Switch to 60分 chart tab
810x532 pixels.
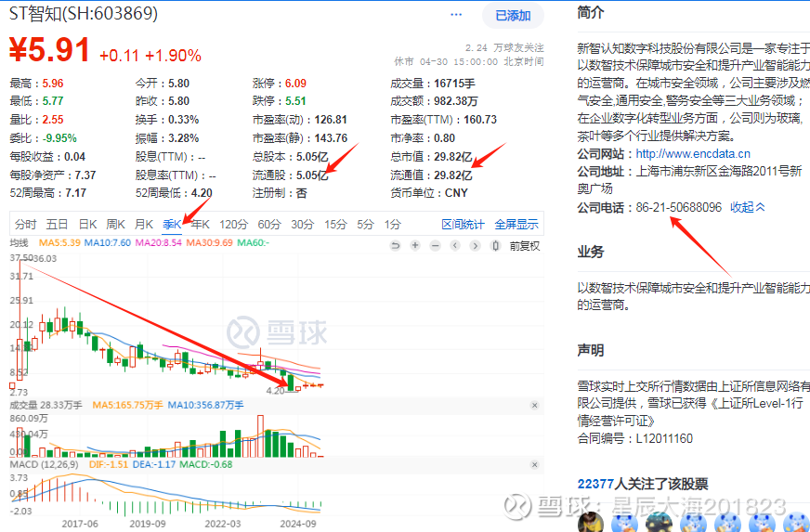click(x=269, y=225)
